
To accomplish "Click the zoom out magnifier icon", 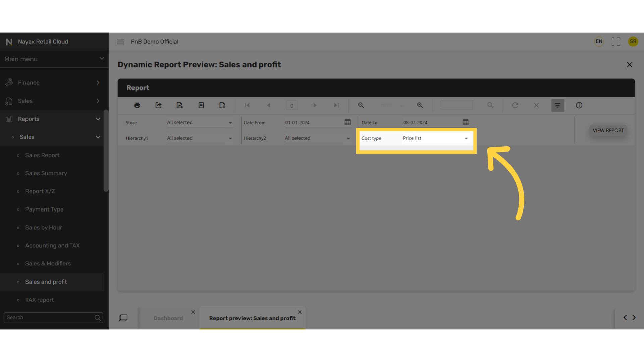I will 361,105.
